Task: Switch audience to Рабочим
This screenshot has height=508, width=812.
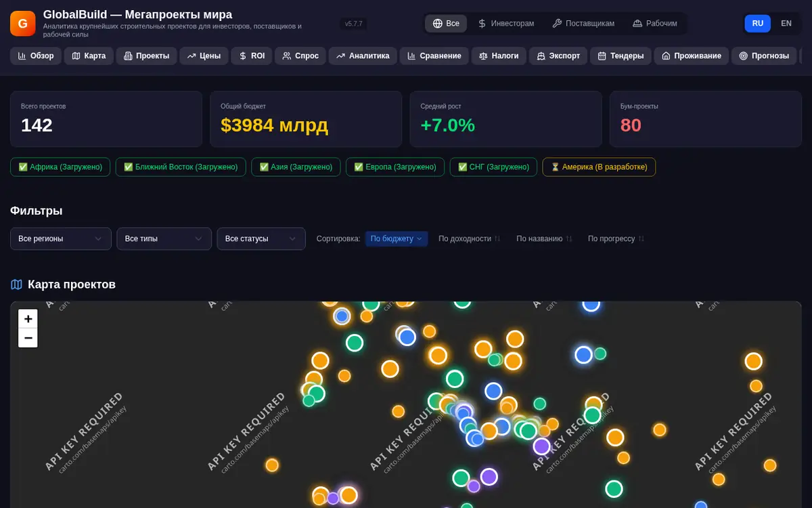Action: coord(654,23)
